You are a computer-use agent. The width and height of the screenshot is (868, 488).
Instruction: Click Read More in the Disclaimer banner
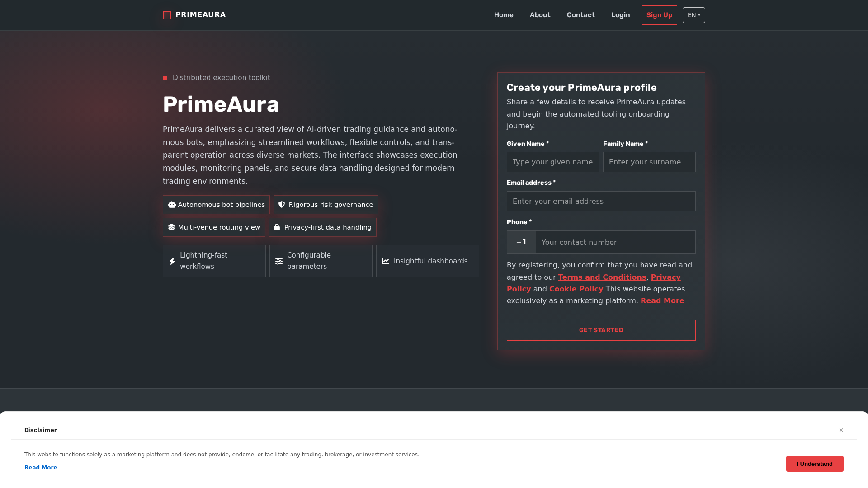coord(41,468)
